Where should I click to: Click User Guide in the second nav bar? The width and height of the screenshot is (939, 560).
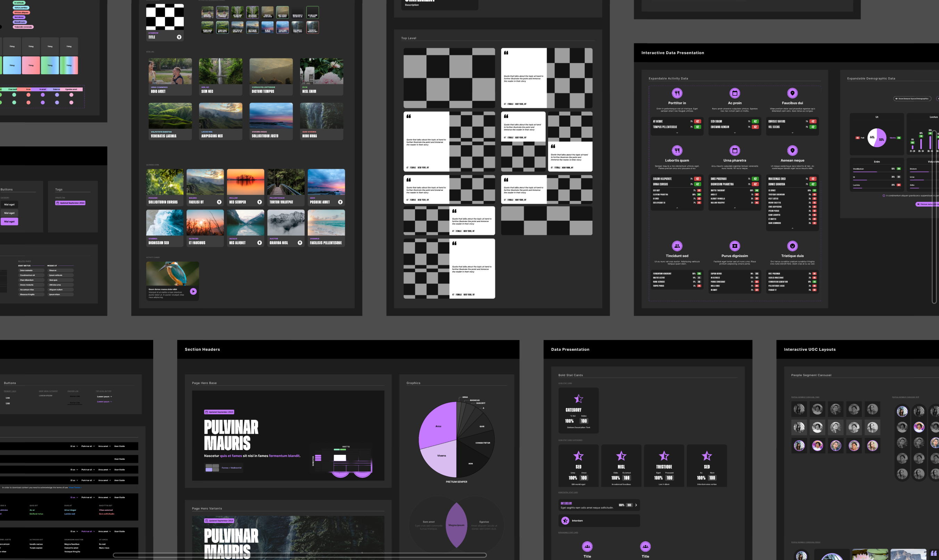(x=119, y=459)
